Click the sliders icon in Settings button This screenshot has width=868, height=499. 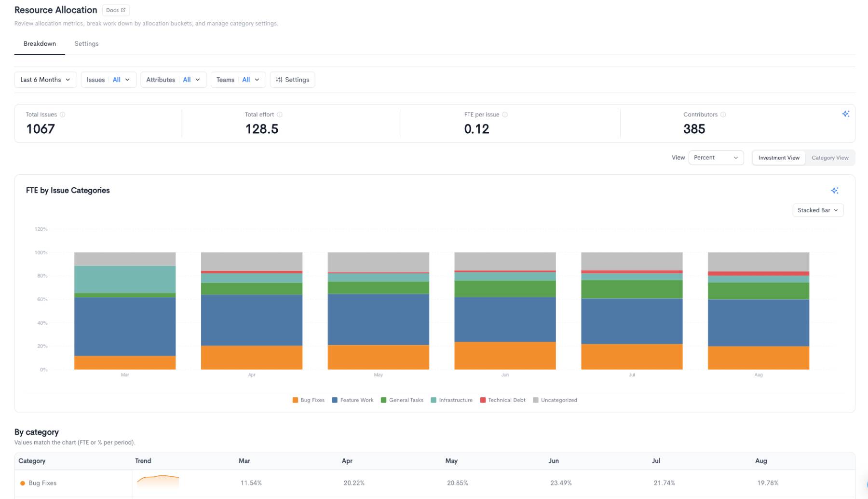279,80
